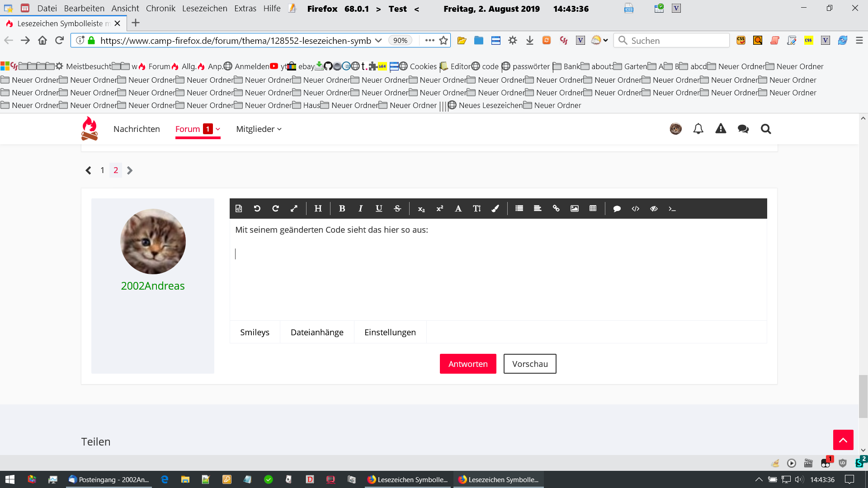Open the URL bar history dropdown
868x488 pixels.
378,40
